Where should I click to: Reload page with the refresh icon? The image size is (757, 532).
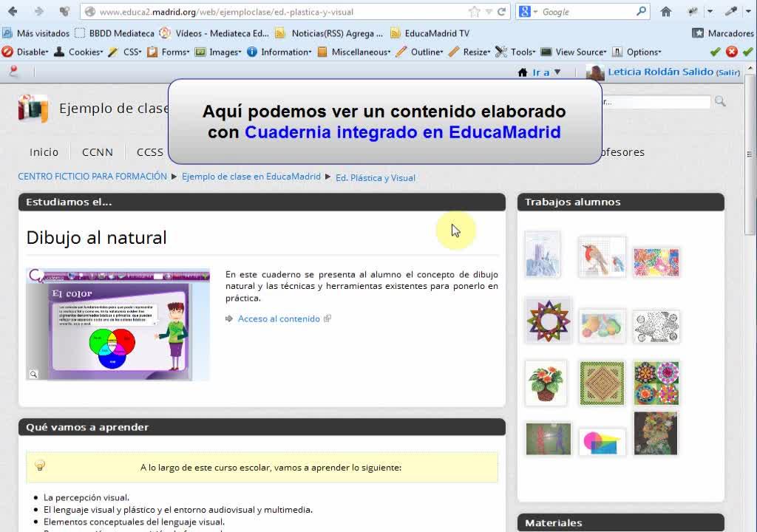point(501,12)
